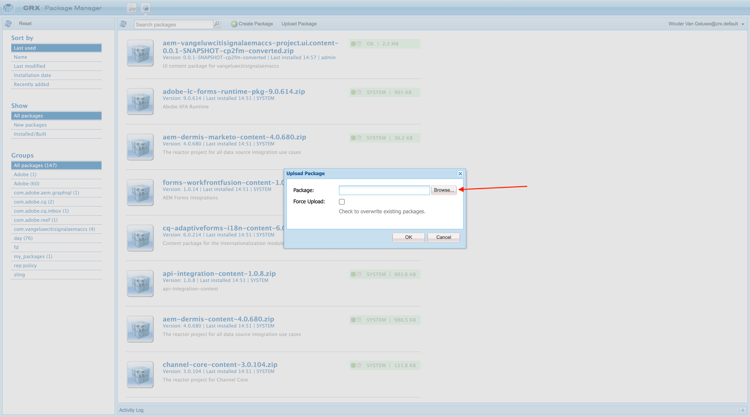
Task: Refresh the package list using toolbar refresh icon
Action: [x=123, y=24]
